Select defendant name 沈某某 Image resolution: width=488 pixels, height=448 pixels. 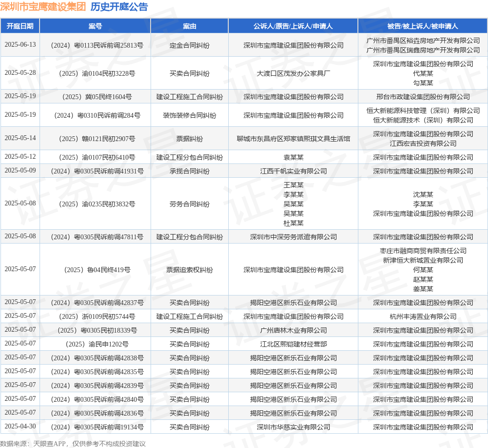pos(423,194)
